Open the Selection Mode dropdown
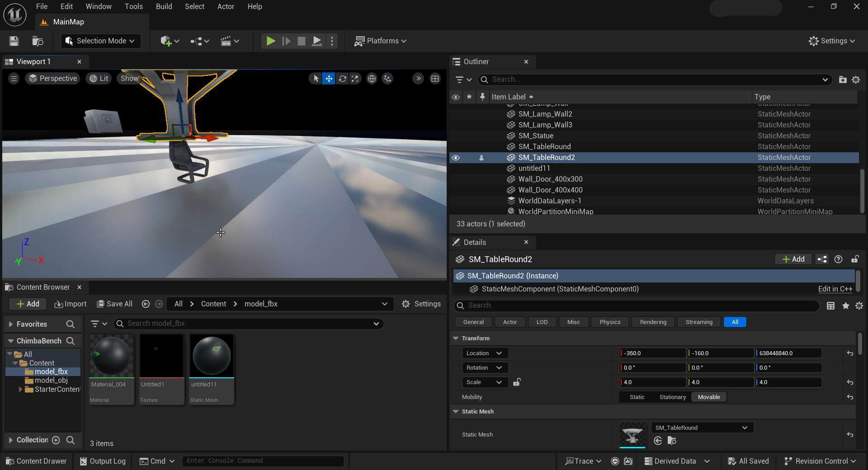Image resolution: width=868 pixels, height=470 pixels. [101, 41]
